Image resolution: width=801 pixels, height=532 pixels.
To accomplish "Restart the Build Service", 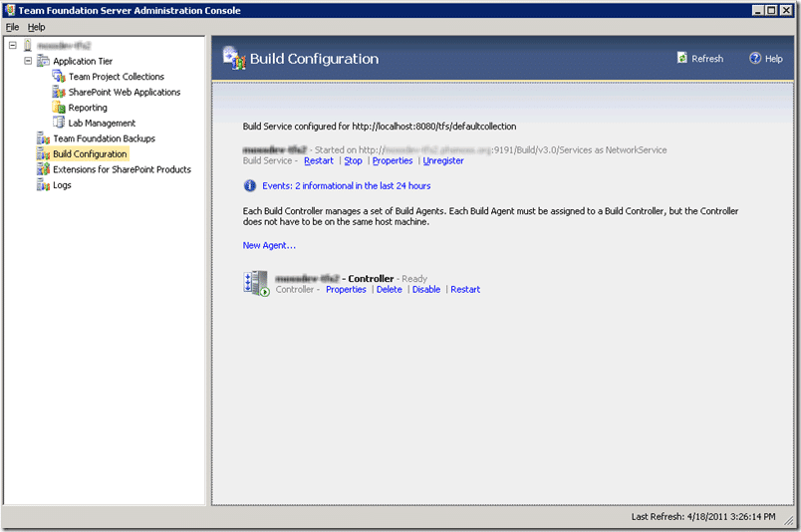I will [x=319, y=161].
